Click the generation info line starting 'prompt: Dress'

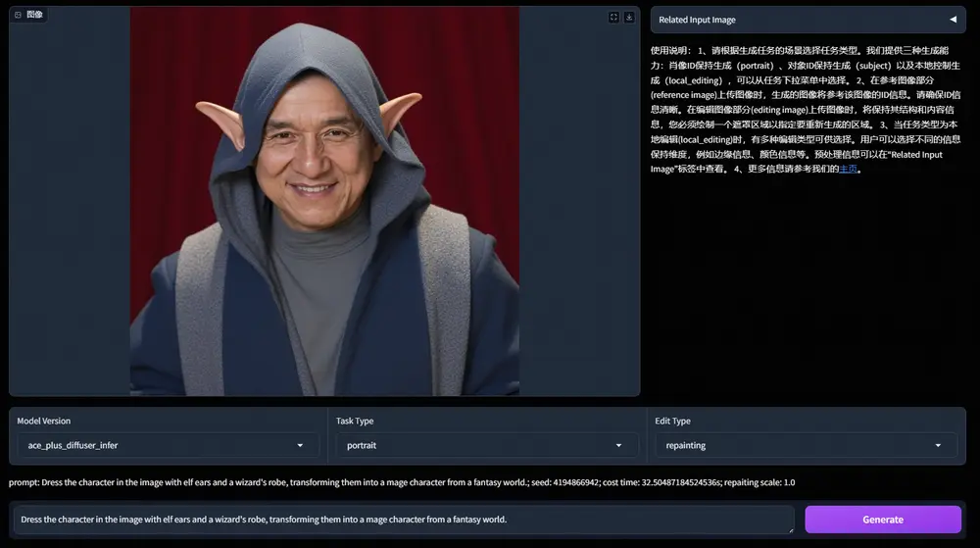(402, 482)
